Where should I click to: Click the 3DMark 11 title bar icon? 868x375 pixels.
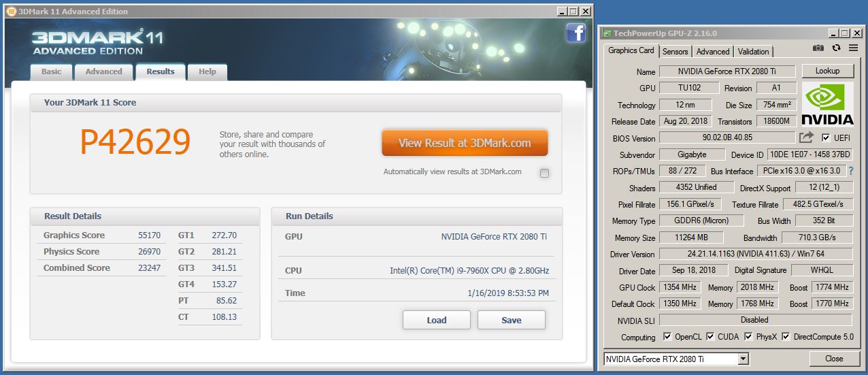pyautogui.click(x=12, y=12)
